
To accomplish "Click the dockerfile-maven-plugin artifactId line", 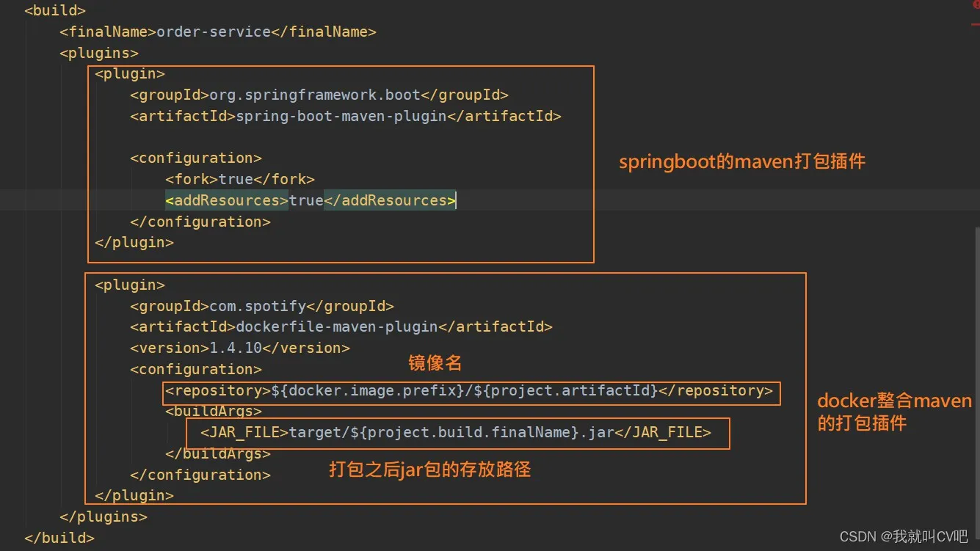I will pyautogui.click(x=341, y=326).
